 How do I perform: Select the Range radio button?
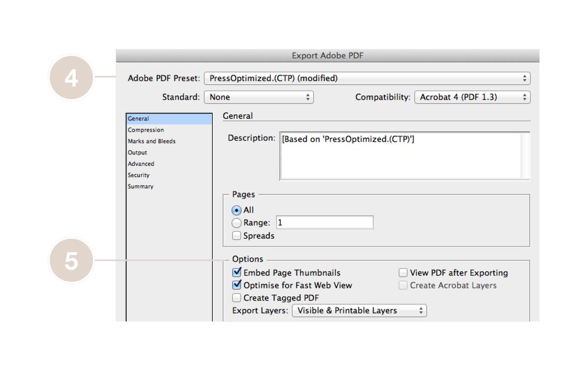coord(237,223)
